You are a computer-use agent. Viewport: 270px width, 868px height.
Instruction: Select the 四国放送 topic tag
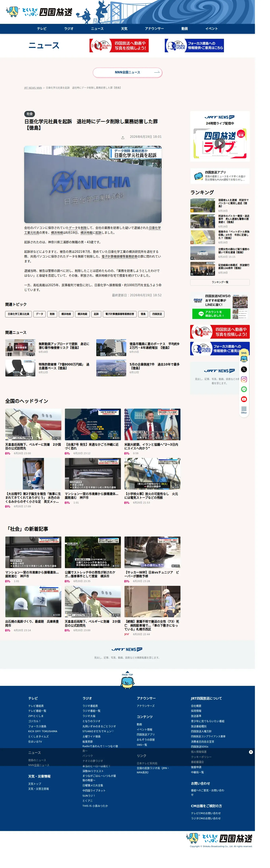(157, 314)
